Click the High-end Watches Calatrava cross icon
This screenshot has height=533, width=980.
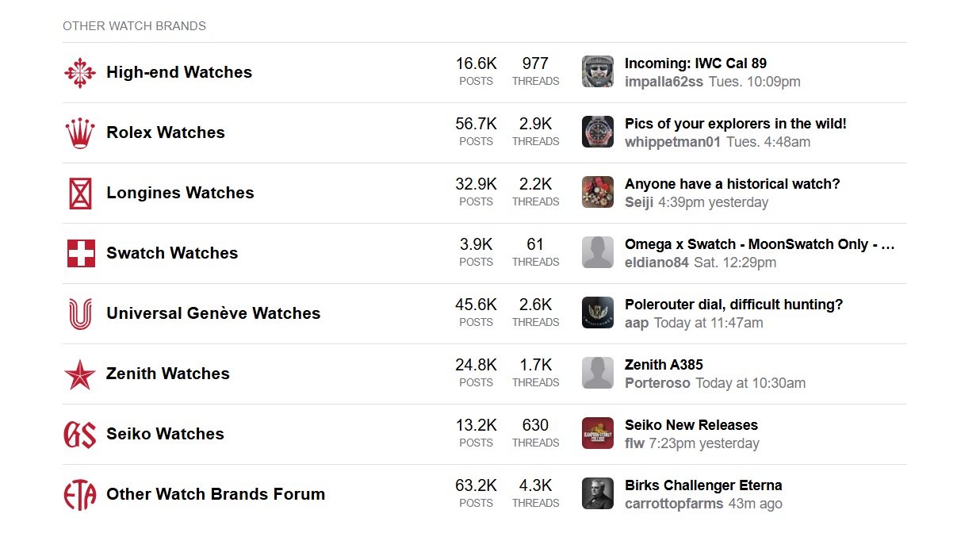pyautogui.click(x=80, y=73)
